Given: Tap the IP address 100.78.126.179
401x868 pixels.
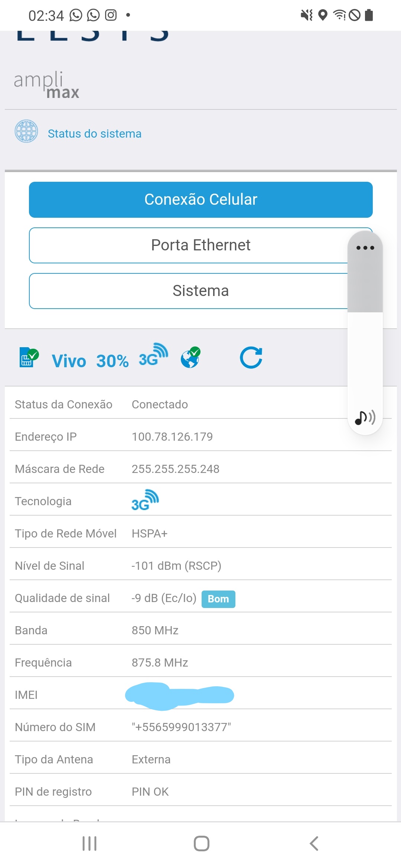Looking at the screenshot, I should pos(172,437).
